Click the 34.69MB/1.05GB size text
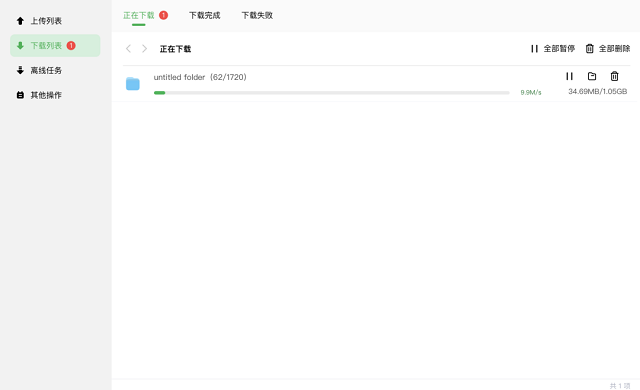This screenshot has width=640, height=390. (x=598, y=91)
